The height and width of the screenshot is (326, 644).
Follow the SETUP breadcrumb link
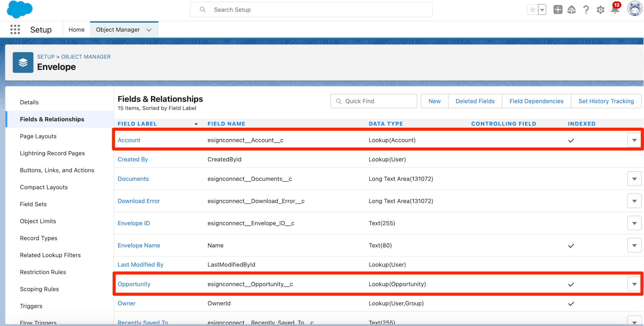(x=46, y=57)
